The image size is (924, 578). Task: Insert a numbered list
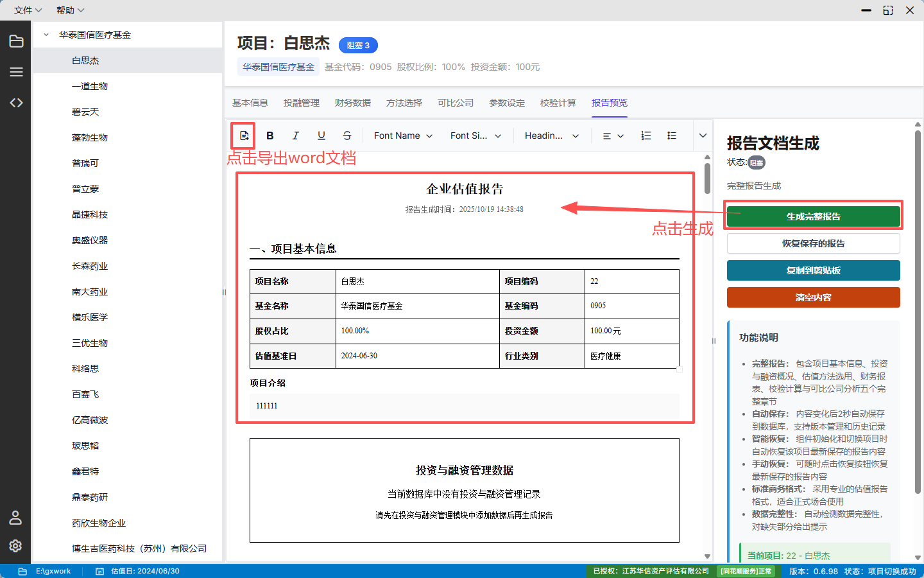point(646,136)
